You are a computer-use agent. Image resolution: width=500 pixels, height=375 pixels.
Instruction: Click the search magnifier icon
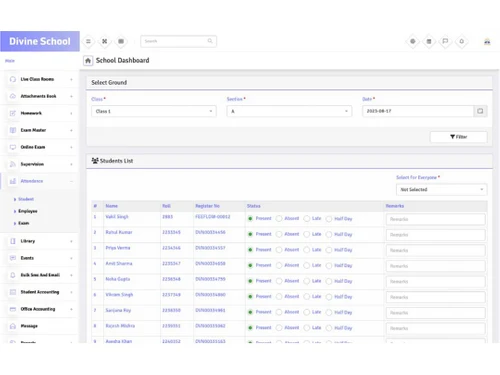point(210,41)
